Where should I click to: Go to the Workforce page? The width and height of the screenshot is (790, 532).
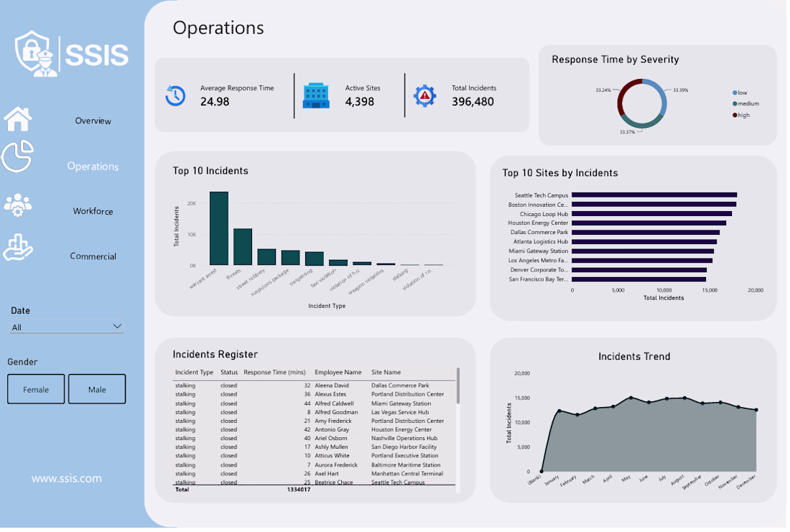click(93, 211)
